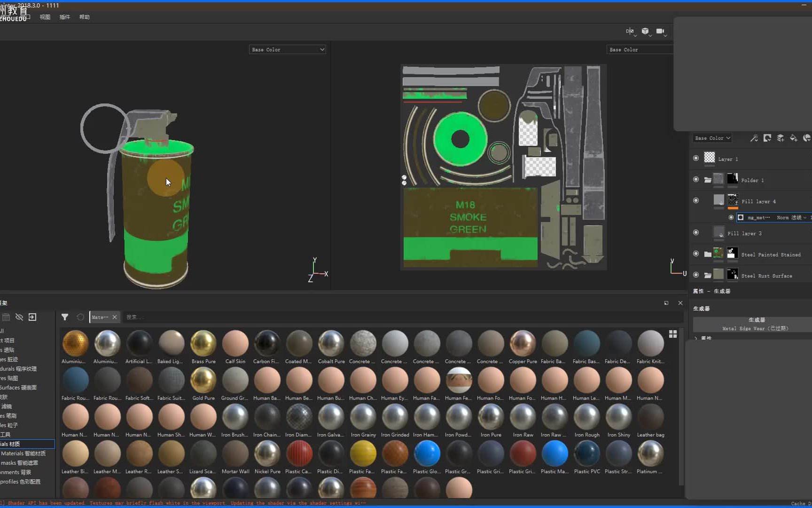This screenshot has height=508, width=812.
Task: Close the shelf panel
Action: 680,303
